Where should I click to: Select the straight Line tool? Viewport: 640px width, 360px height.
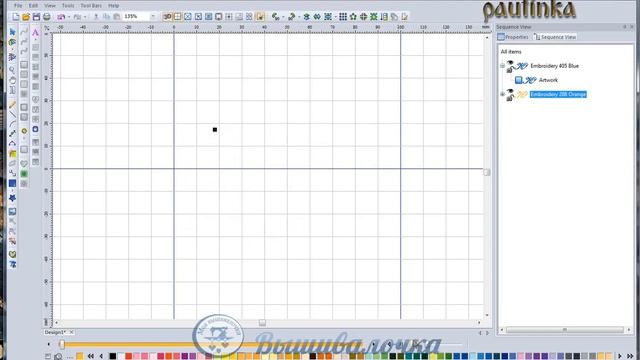click(12, 115)
